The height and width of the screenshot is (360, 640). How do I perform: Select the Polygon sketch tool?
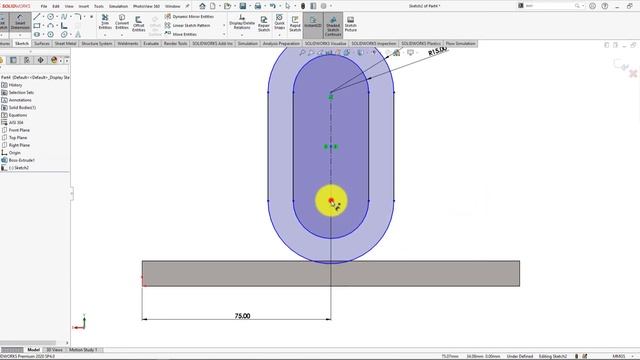51,35
